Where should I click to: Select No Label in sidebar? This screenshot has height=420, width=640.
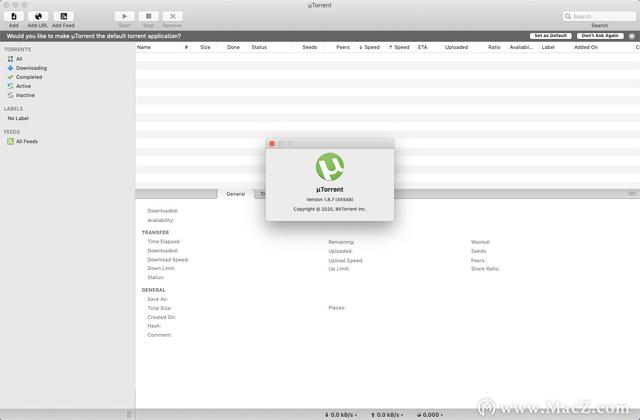[x=18, y=118]
